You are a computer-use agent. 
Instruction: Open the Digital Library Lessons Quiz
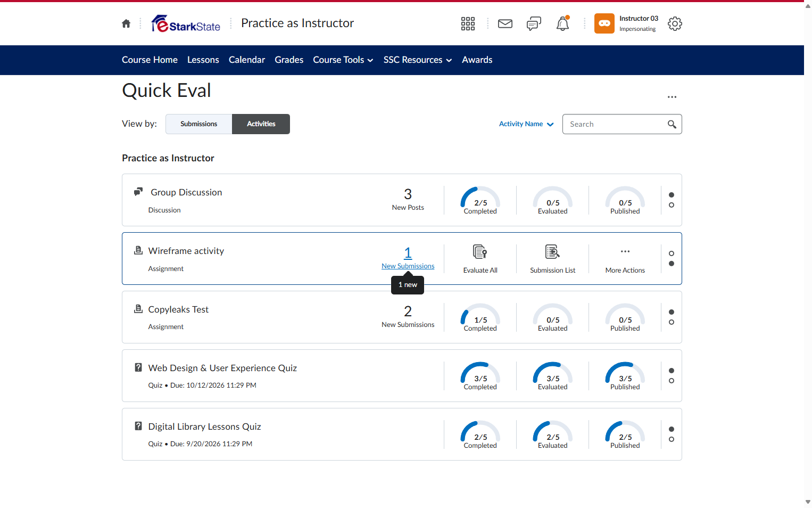(205, 427)
